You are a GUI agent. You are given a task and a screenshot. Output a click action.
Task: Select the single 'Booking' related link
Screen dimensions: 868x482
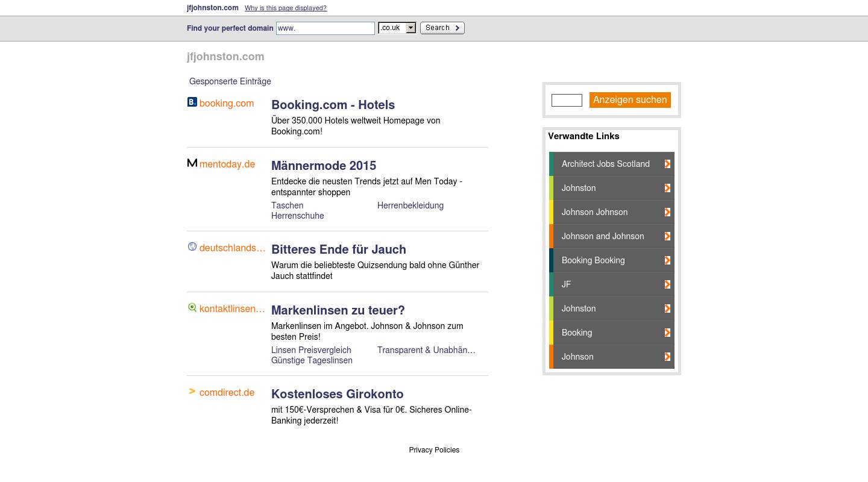coord(612,333)
